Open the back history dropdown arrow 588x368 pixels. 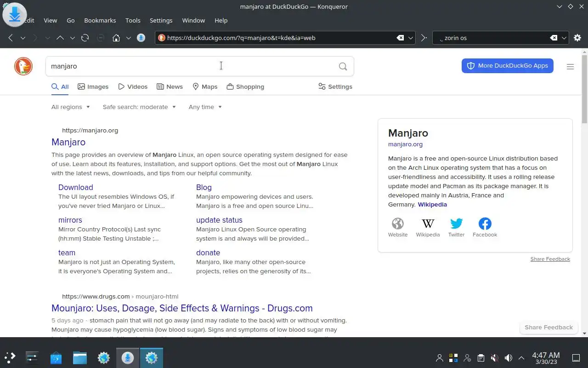click(23, 38)
